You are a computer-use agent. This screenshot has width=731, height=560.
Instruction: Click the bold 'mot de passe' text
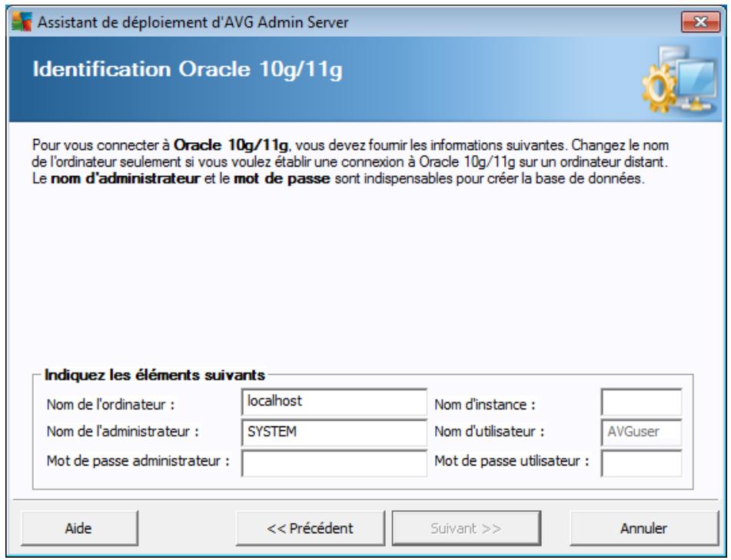[281, 178]
